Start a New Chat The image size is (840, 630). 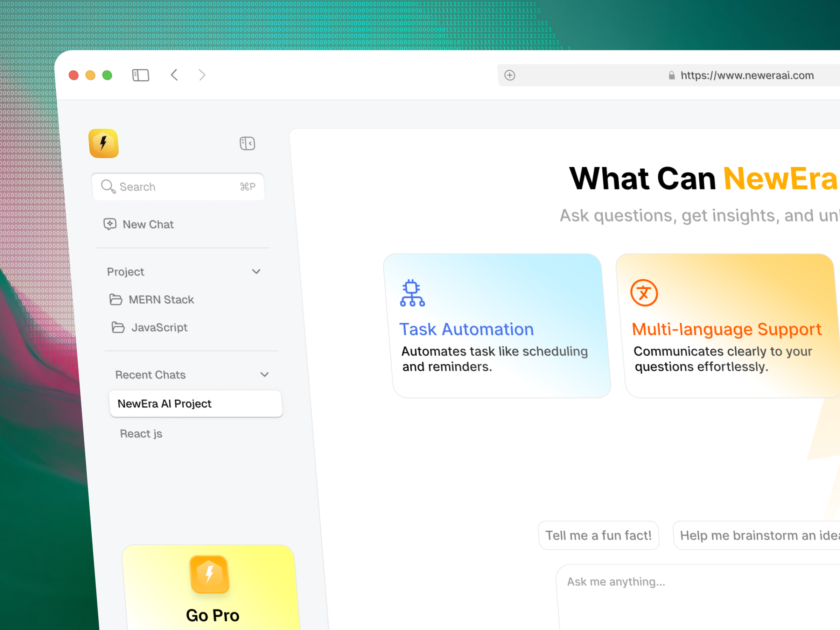click(x=139, y=224)
